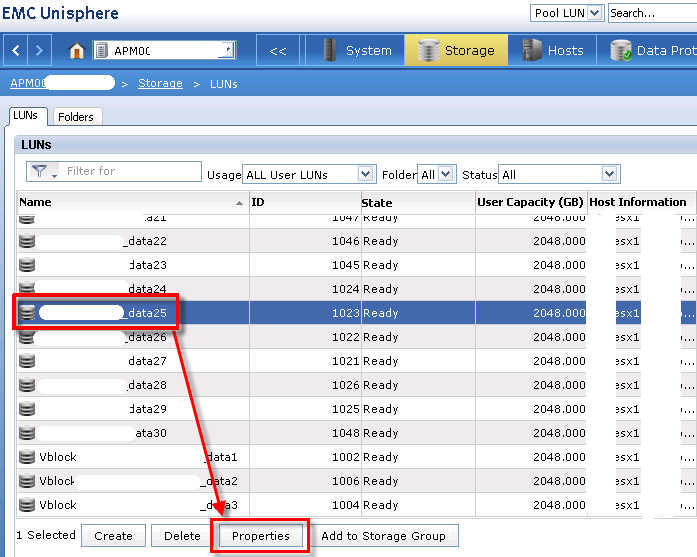The width and height of the screenshot is (697, 557).
Task: Click the Create button
Action: click(113, 536)
